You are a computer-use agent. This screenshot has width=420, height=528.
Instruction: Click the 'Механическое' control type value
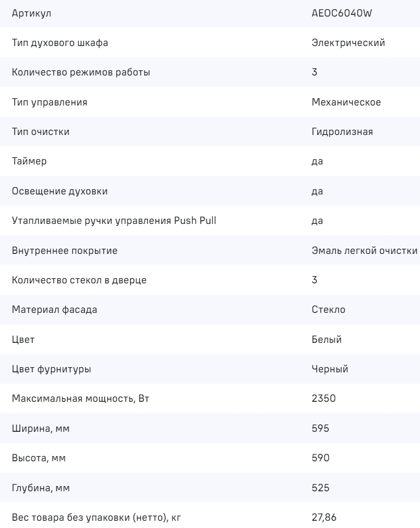[346, 102]
